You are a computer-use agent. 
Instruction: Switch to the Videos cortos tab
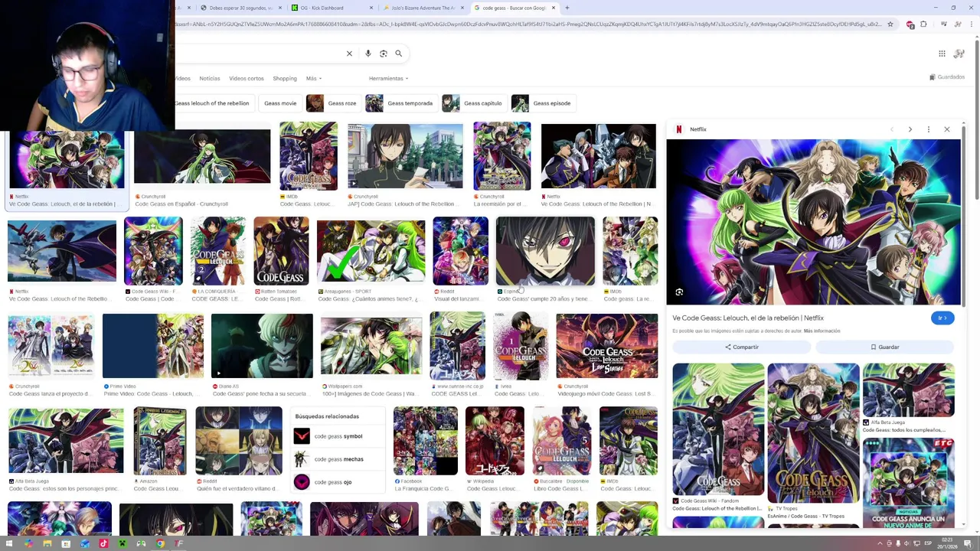(246, 78)
